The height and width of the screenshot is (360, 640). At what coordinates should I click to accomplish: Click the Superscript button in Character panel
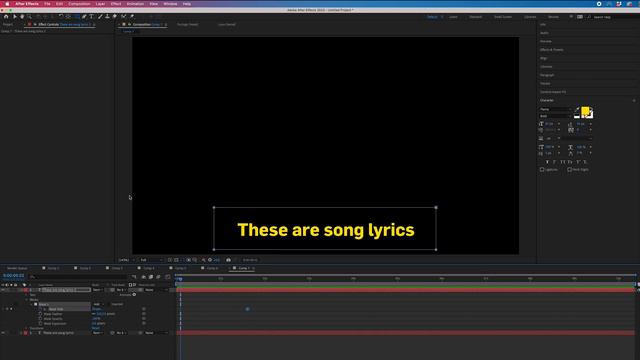(578, 162)
